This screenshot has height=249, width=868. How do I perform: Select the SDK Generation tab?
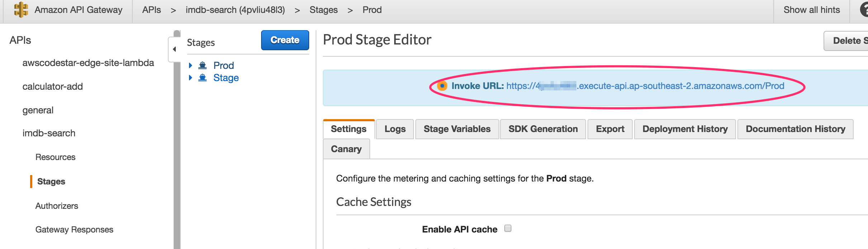[543, 129]
